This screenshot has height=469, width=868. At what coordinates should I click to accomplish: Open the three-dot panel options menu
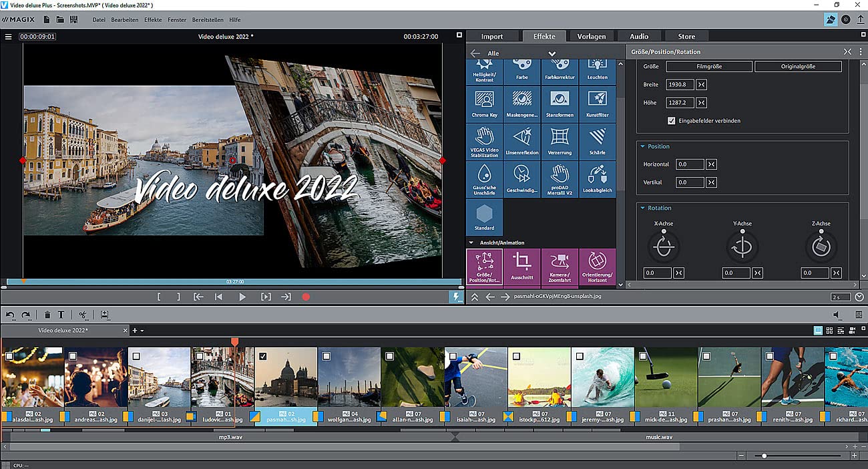pos(860,51)
